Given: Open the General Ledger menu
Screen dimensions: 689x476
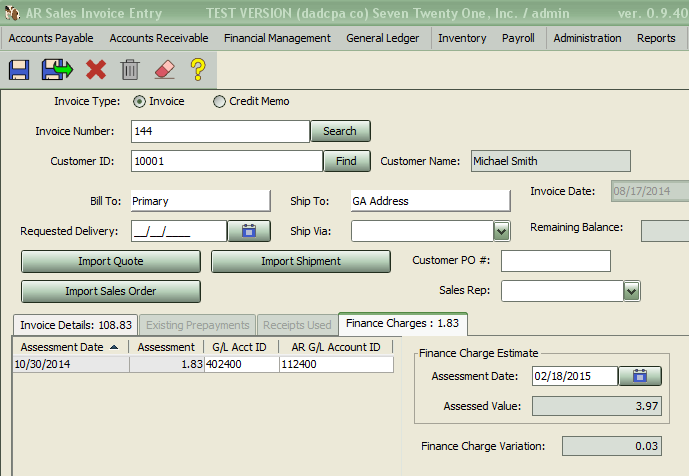Looking at the screenshot, I should pyautogui.click(x=383, y=38).
